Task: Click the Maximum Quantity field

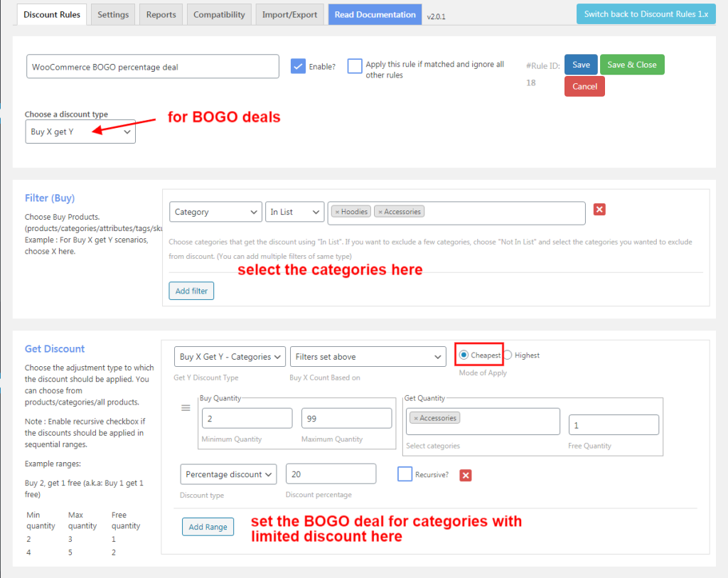Action: (x=346, y=418)
